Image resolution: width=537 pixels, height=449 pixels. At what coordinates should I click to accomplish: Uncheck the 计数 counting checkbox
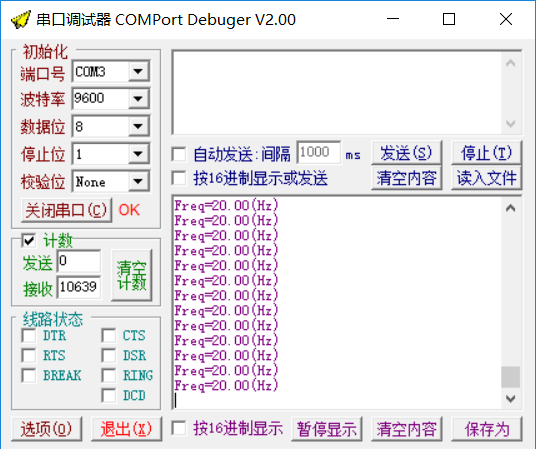point(28,240)
